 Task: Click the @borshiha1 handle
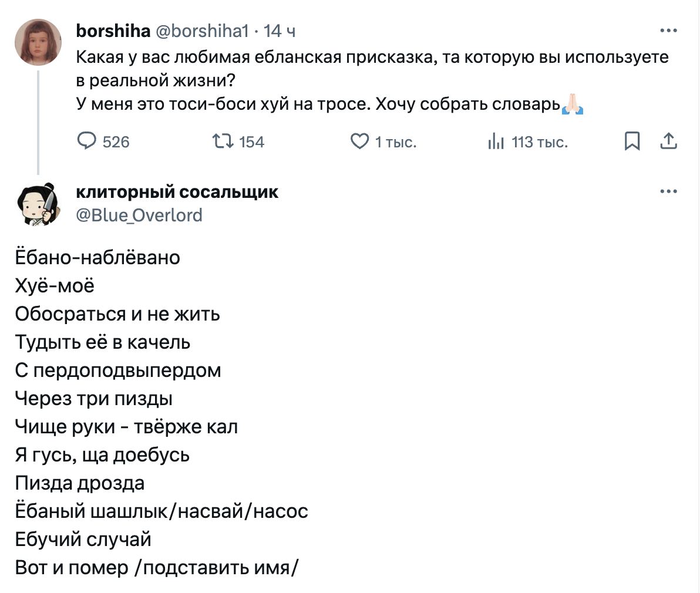point(203,31)
